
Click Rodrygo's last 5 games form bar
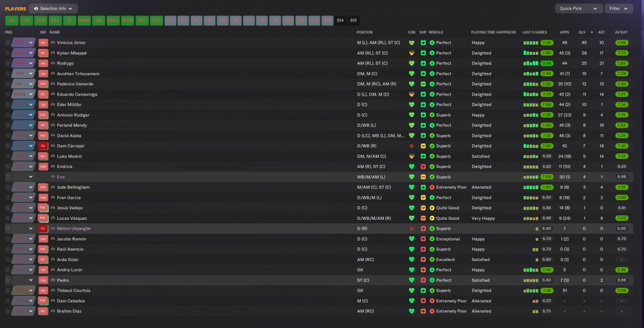click(x=531, y=63)
